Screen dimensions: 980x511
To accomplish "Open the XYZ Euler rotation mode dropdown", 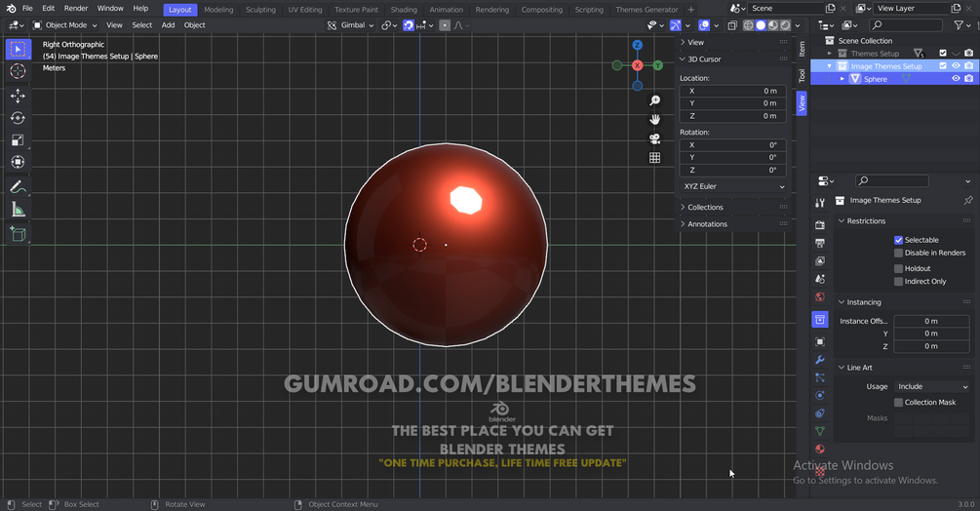I will (733, 187).
